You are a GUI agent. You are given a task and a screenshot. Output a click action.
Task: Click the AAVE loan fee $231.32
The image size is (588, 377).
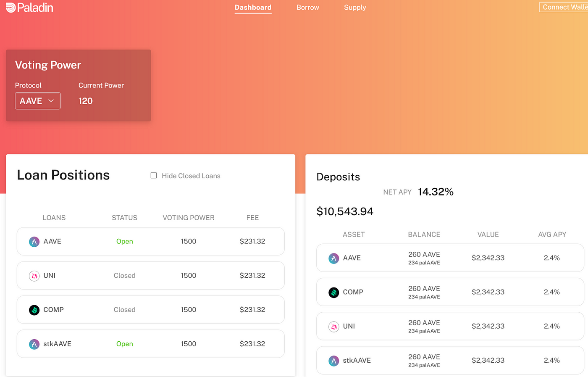click(252, 241)
